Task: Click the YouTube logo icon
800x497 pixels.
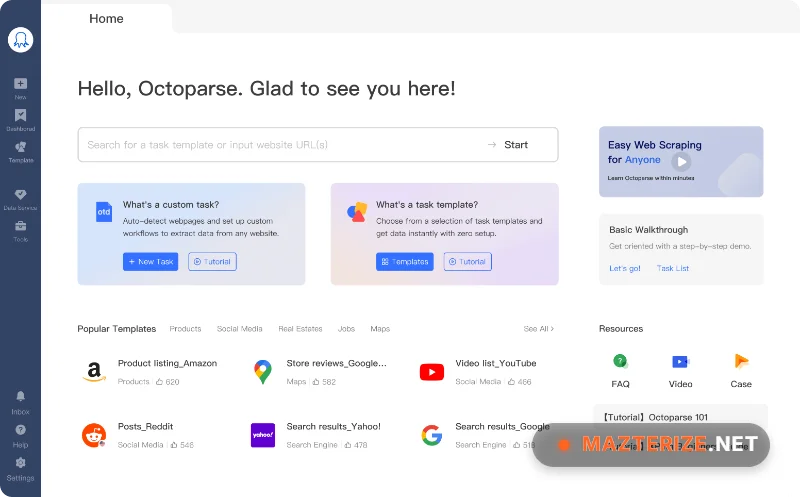Action: 432,372
